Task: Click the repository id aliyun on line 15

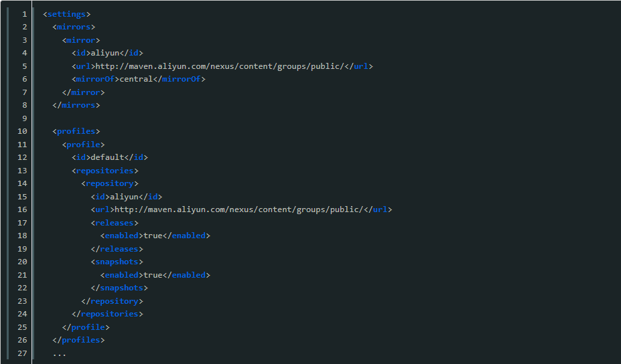Action: (124, 197)
